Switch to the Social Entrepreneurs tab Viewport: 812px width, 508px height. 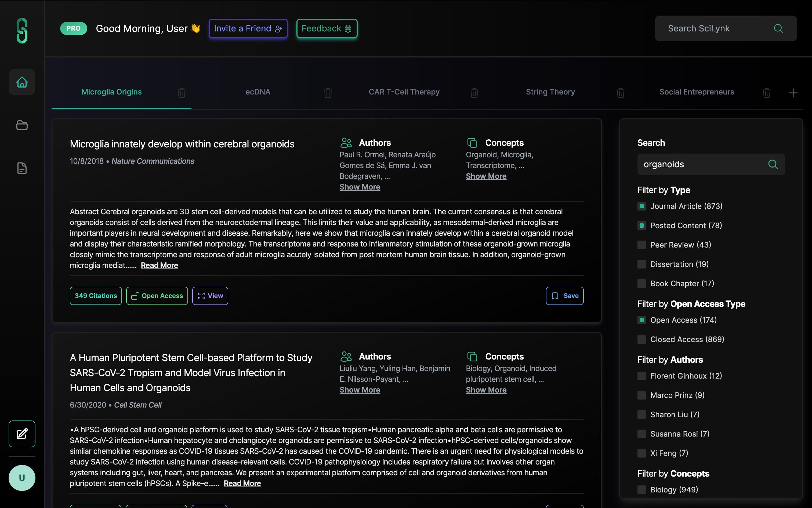click(697, 92)
